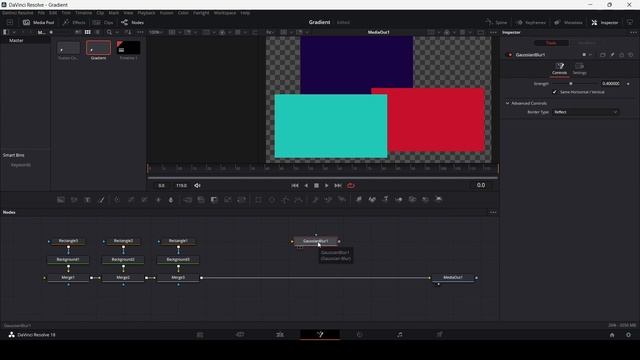Viewport: 640px width, 360px height.
Task: Select the Merge1 node
Action: tap(68, 278)
